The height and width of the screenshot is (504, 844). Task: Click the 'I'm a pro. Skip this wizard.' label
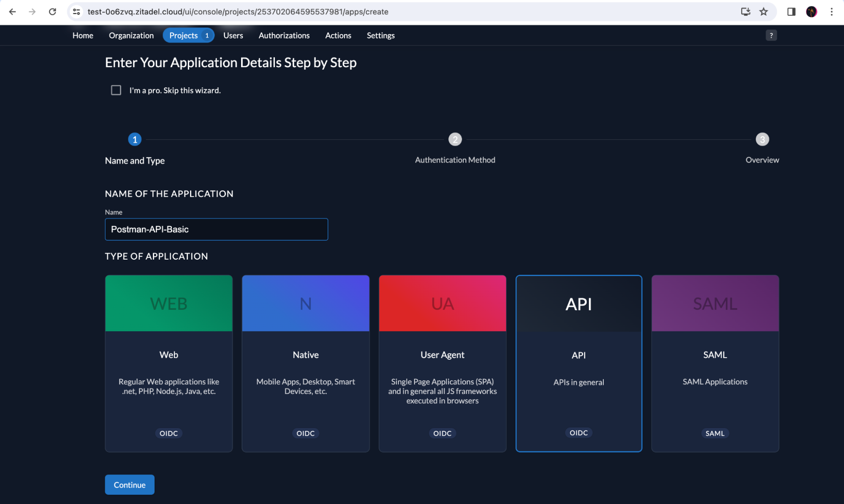tap(175, 90)
